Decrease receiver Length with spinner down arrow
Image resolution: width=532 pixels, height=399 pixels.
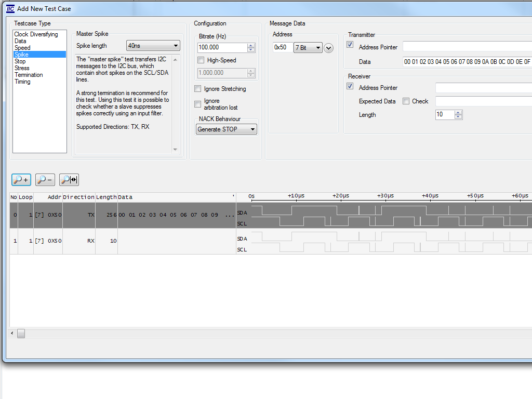(x=458, y=117)
